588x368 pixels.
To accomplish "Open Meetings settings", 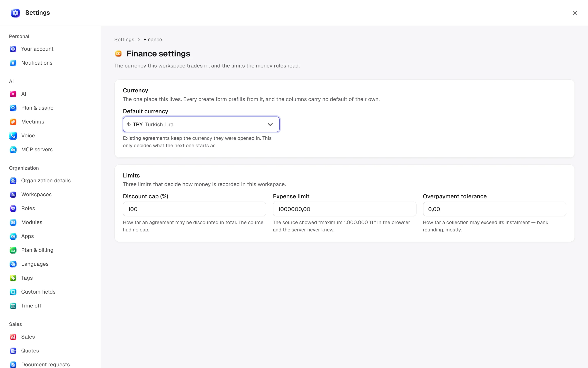I will [51, 122].
